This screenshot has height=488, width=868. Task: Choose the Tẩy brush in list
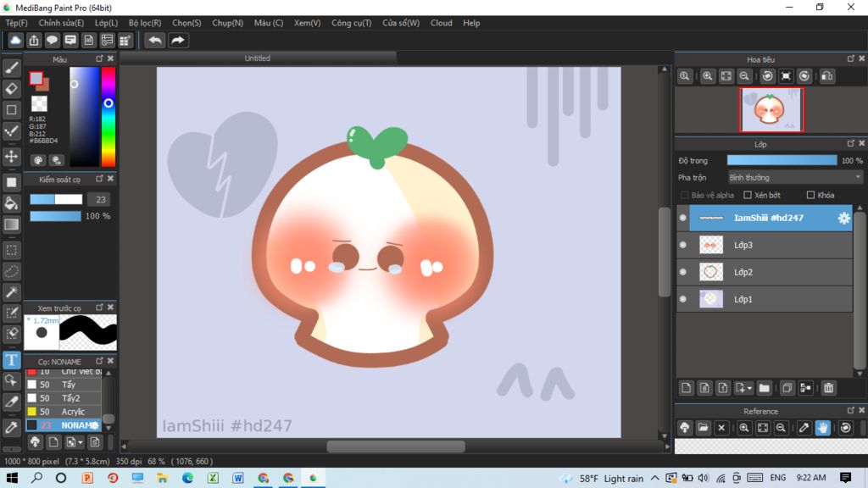click(x=64, y=385)
